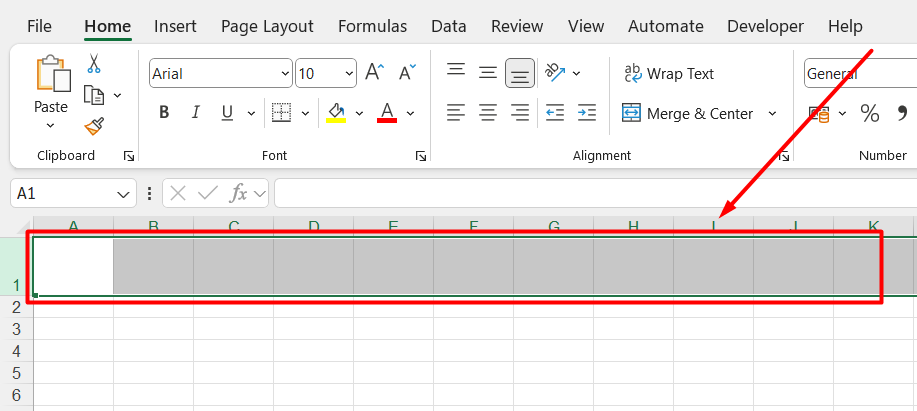917x411 pixels.
Task: Click the formula bar options dots handle
Action: point(150,193)
